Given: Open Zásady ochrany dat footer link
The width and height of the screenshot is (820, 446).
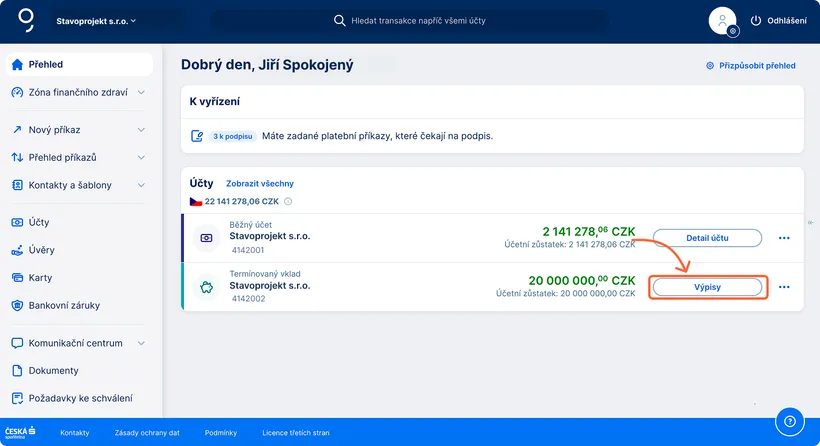Looking at the screenshot, I should pyautogui.click(x=147, y=433).
